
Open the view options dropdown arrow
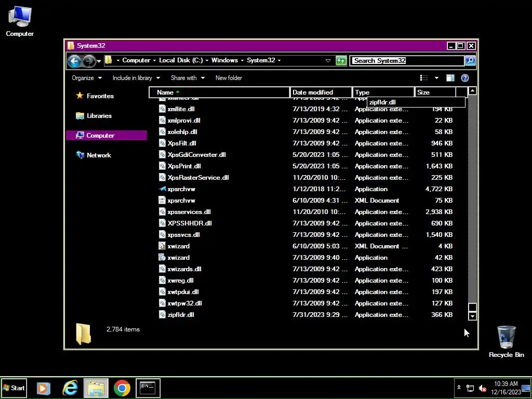436,78
